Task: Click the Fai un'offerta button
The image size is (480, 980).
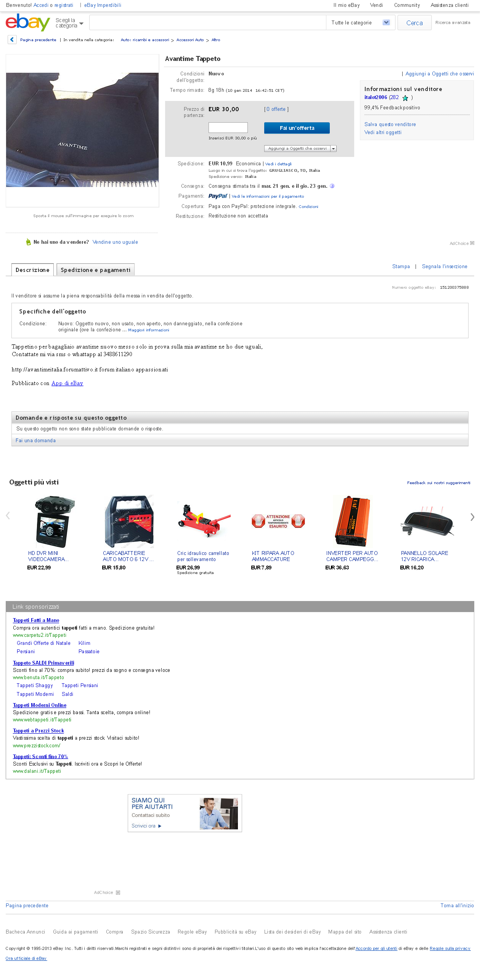Action: tap(297, 128)
